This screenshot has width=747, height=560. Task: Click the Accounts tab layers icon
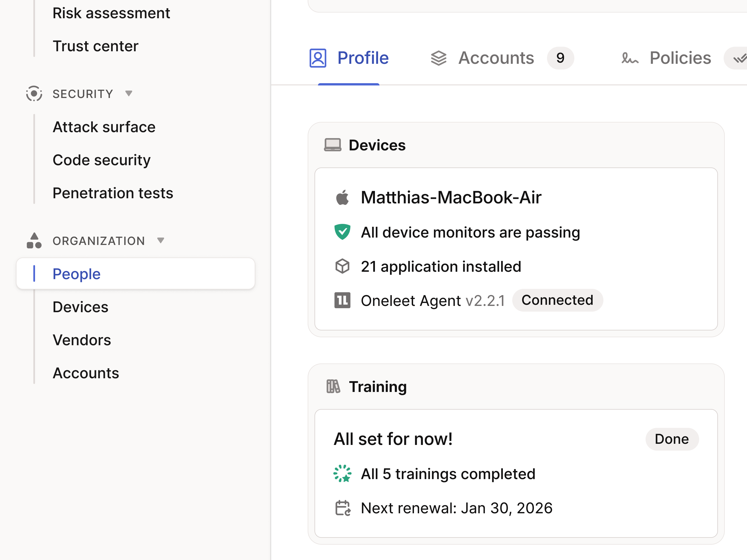[439, 58]
